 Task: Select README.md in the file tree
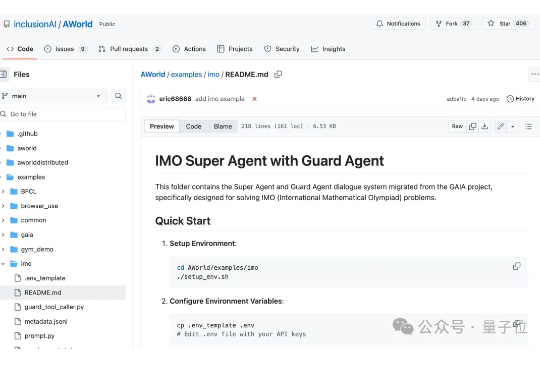pyautogui.click(x=63, y=292)
